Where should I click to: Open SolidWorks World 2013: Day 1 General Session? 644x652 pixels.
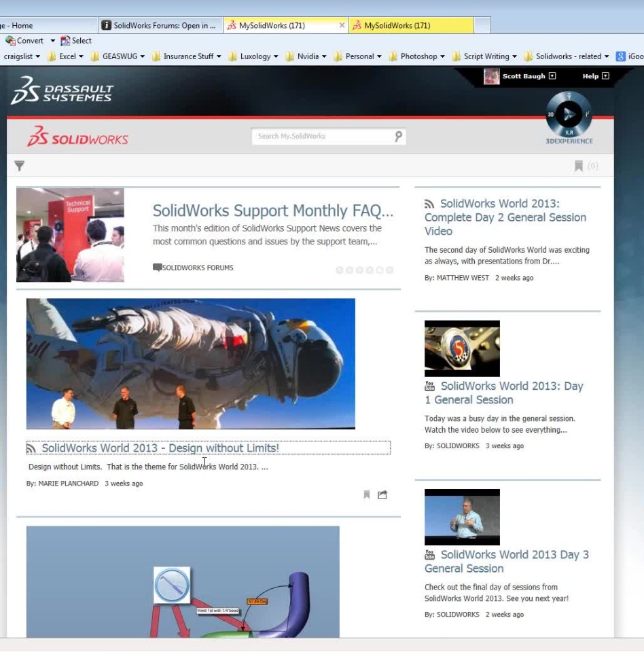[504, 393]
